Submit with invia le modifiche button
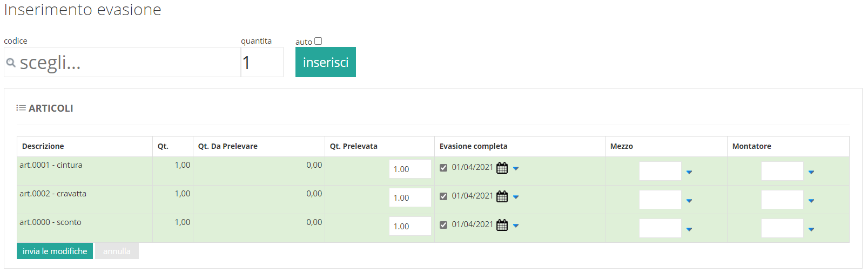 pyautogui.click(x=55, y=251)
